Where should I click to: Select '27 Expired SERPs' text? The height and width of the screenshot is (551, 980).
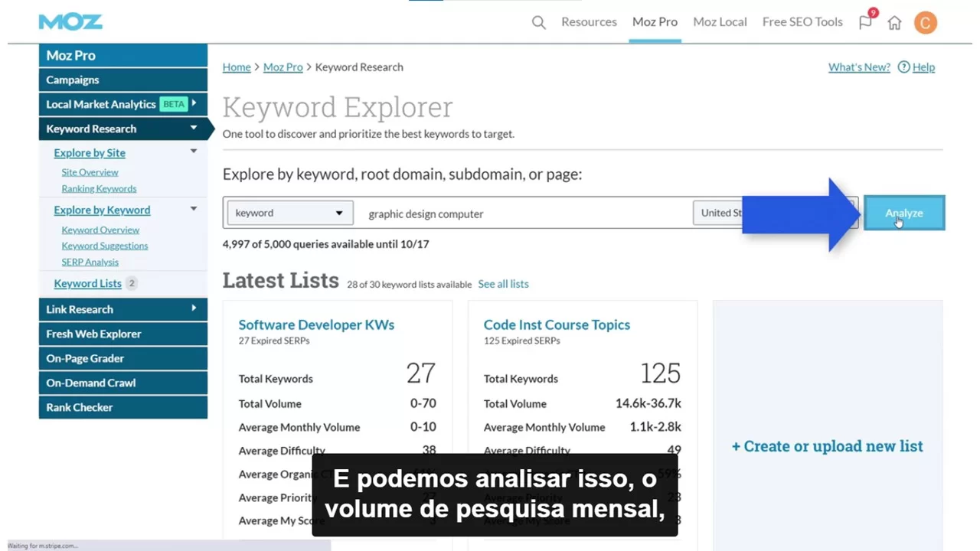[274, 341]
